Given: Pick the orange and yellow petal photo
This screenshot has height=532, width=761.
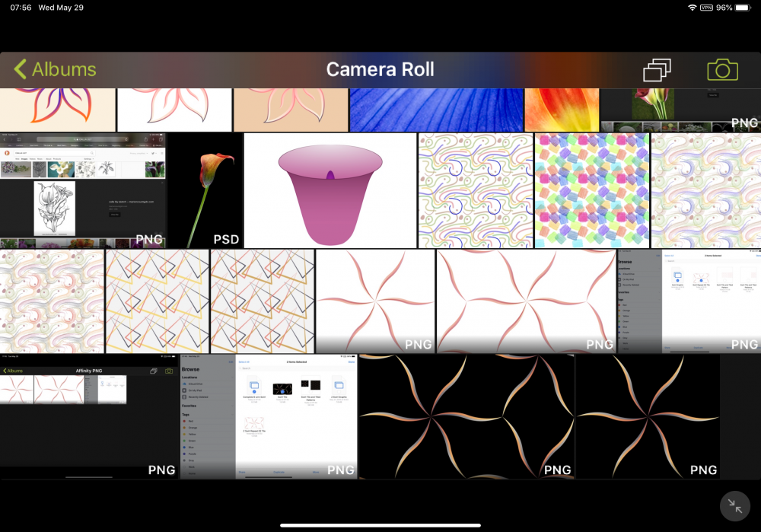Looking at the screenshot, I should (x=562, y=110).
